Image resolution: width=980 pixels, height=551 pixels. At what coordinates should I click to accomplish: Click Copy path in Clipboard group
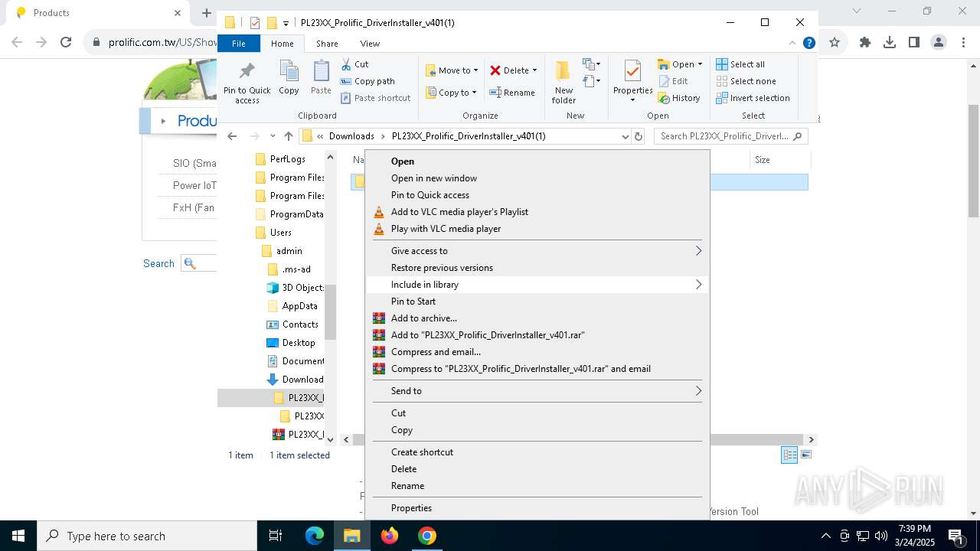point(367,81)
